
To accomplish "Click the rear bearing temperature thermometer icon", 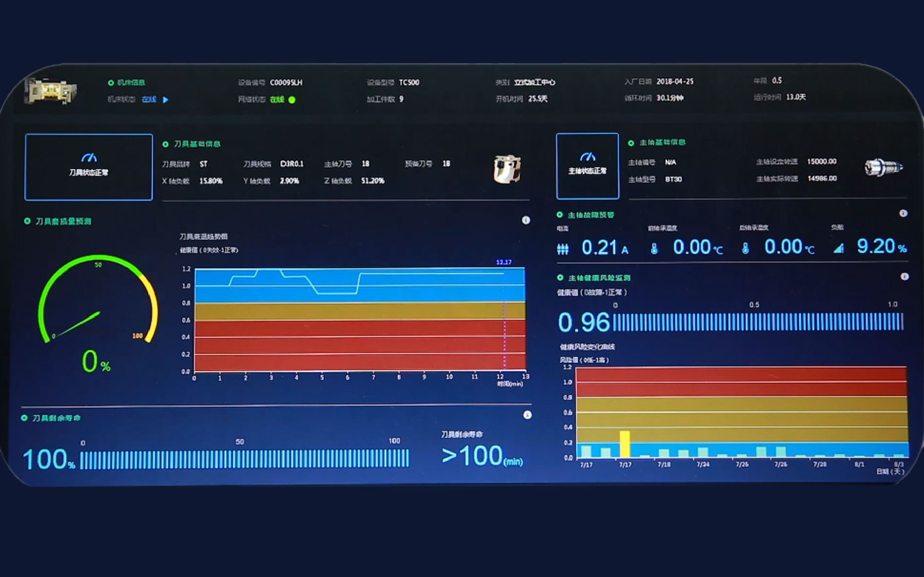I will coord(745,248).
